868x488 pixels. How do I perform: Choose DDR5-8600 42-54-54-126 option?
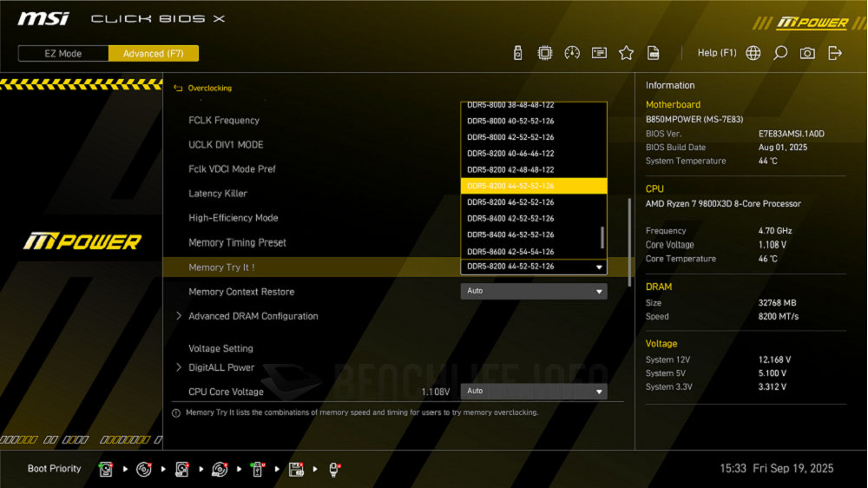pos(534,251)
